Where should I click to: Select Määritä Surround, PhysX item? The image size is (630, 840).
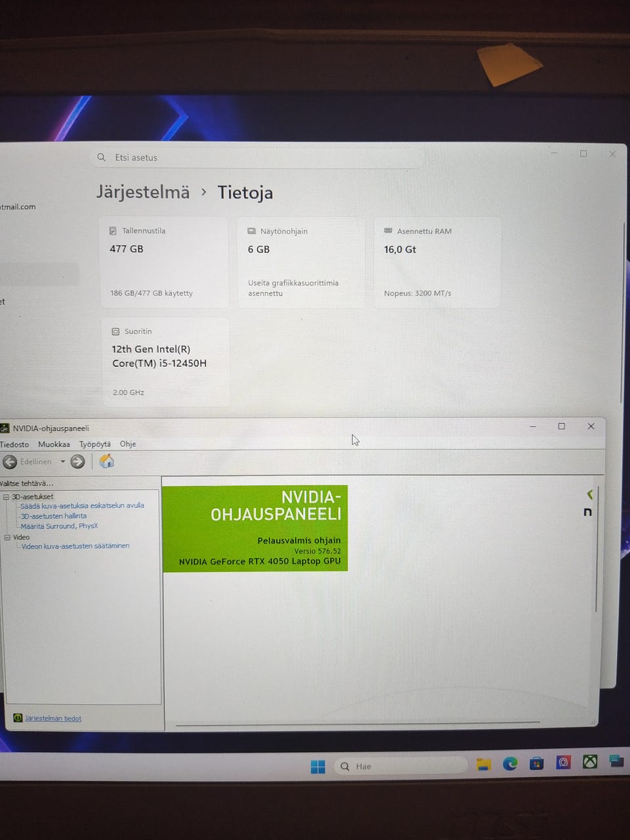[x=59, y=526]
